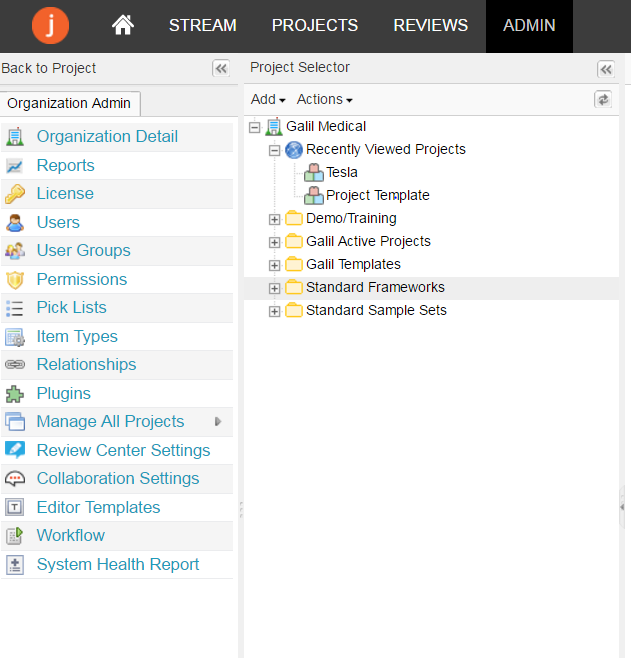Expand the Demo/Training folder
Viewport: 631px width, 658px height.
coord(274,219)
